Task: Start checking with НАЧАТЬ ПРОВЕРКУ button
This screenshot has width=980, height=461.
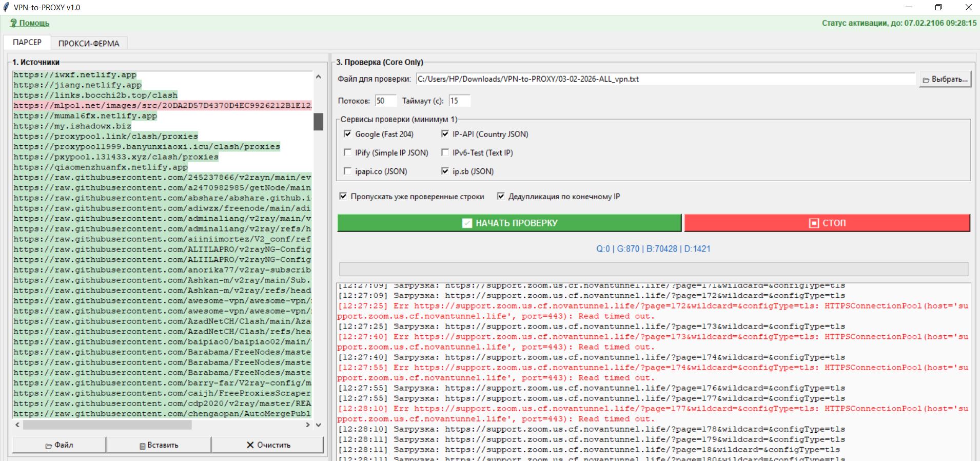Action: tap(509, 223)
